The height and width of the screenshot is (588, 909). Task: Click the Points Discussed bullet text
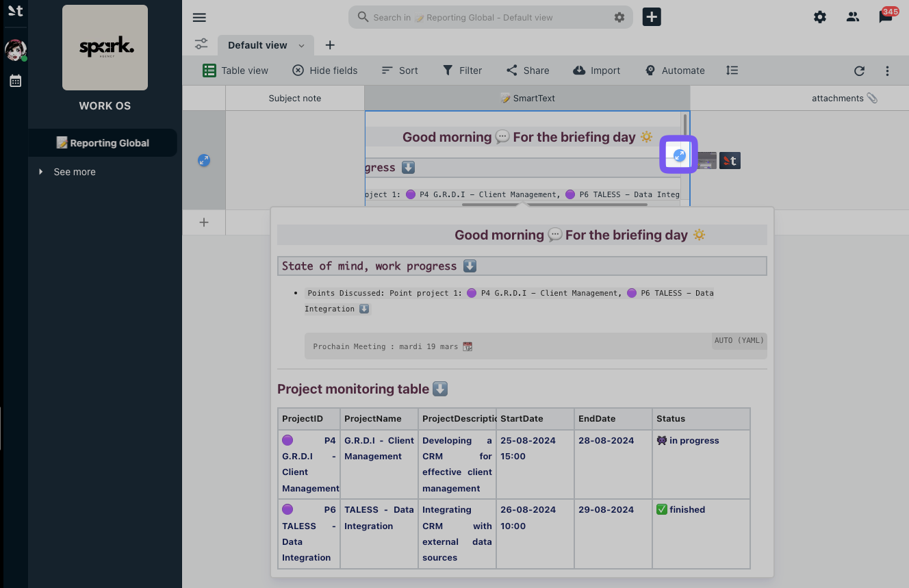click(x=509, y=301)
